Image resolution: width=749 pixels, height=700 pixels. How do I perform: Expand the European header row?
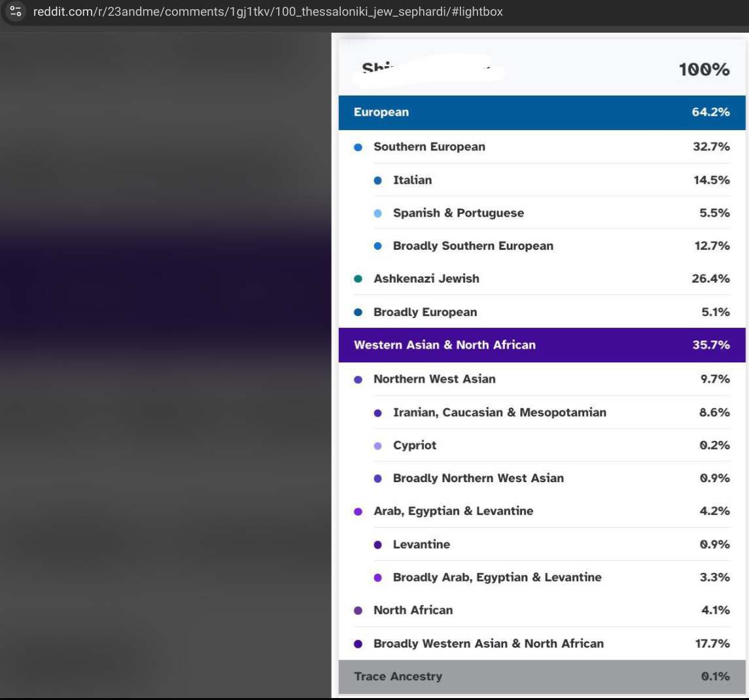(x=542, y=113)
